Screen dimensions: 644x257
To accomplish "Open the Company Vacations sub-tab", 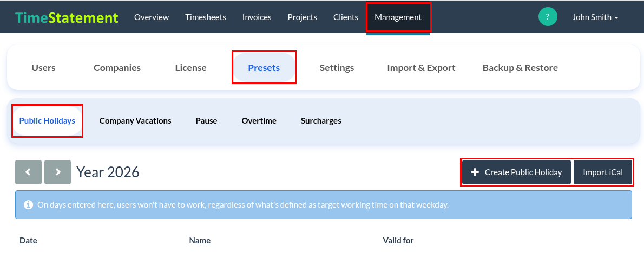I will click(135, 121).
